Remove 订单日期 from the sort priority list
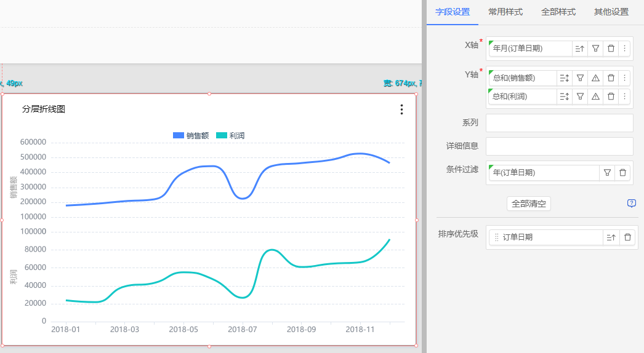The image size is (644, 353). click(627, 237)
